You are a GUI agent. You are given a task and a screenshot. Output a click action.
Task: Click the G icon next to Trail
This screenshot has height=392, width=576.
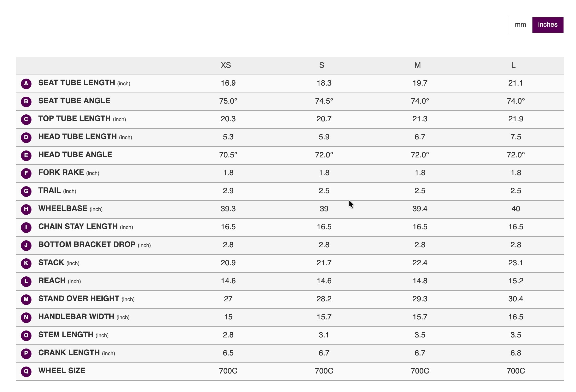pyautogui.click(x=26, y=191)
